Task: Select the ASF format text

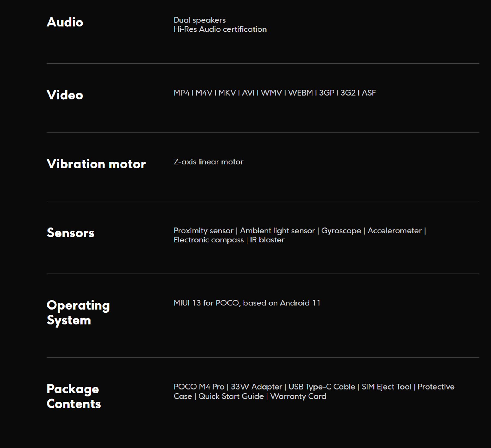Action: [369, 93]
